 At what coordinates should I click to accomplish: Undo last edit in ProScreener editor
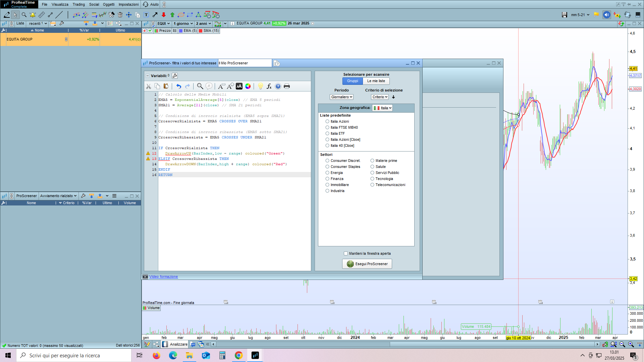(178, 86)
